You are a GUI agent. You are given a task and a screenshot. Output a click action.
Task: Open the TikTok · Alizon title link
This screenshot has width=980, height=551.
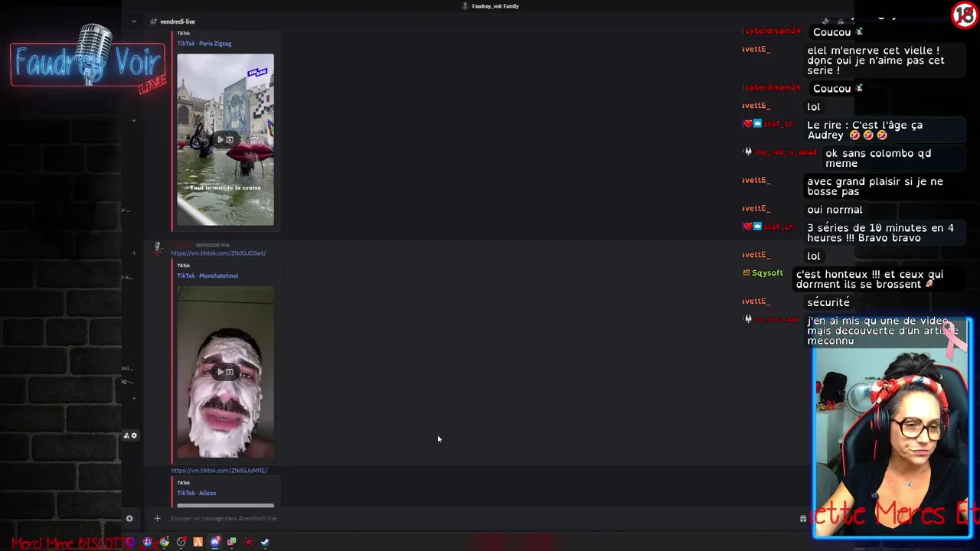197,493
